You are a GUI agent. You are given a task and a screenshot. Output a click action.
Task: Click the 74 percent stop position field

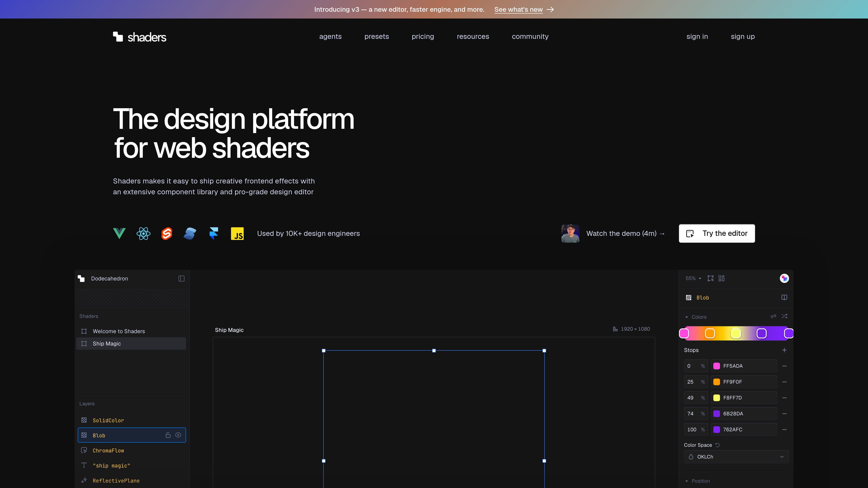coord(696,414)
